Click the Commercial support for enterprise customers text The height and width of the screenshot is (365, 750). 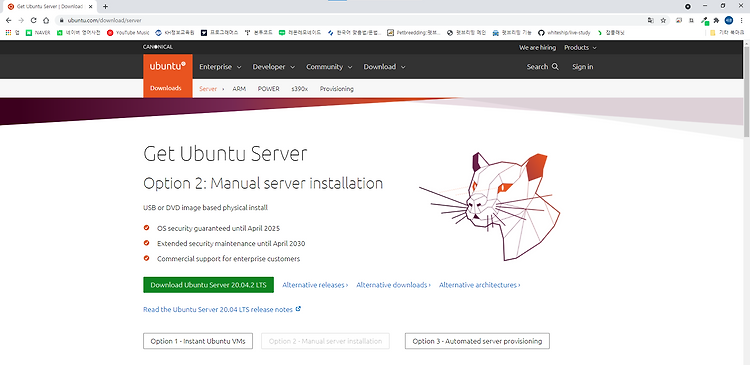(228, 259)
